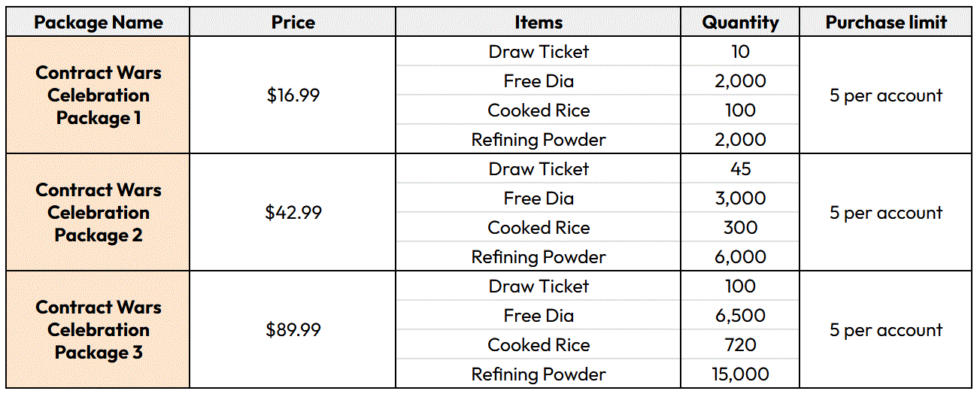Select the Free Dia quantity 6,500 cell
This screenshot has height=397, width=980.
coord(740,316)
